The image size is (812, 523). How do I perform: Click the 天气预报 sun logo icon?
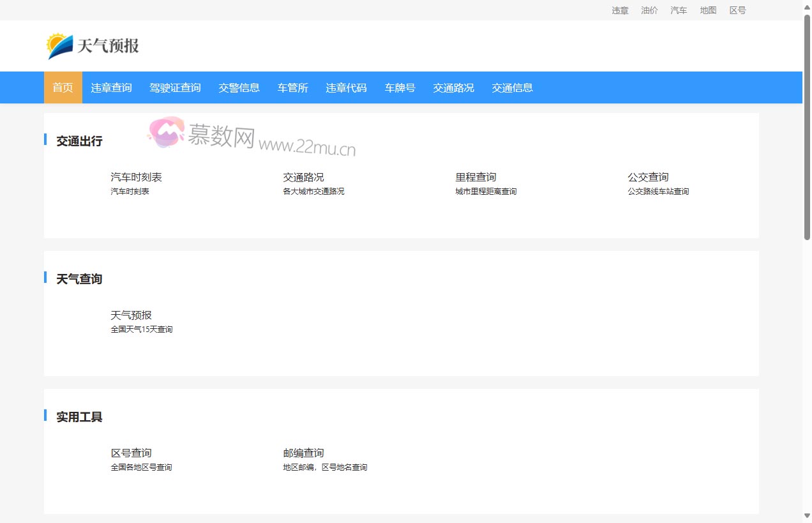[x=57, y=45]
